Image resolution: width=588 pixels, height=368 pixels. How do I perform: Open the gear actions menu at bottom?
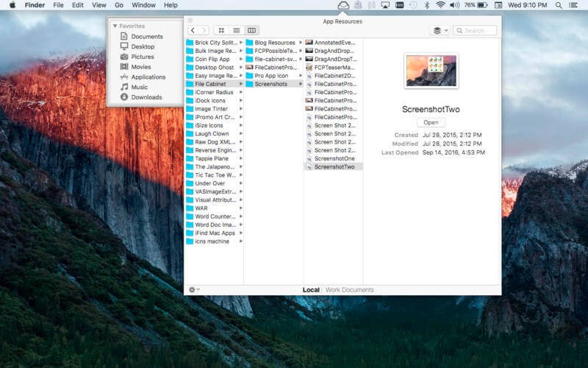click(x=193, y=289)
